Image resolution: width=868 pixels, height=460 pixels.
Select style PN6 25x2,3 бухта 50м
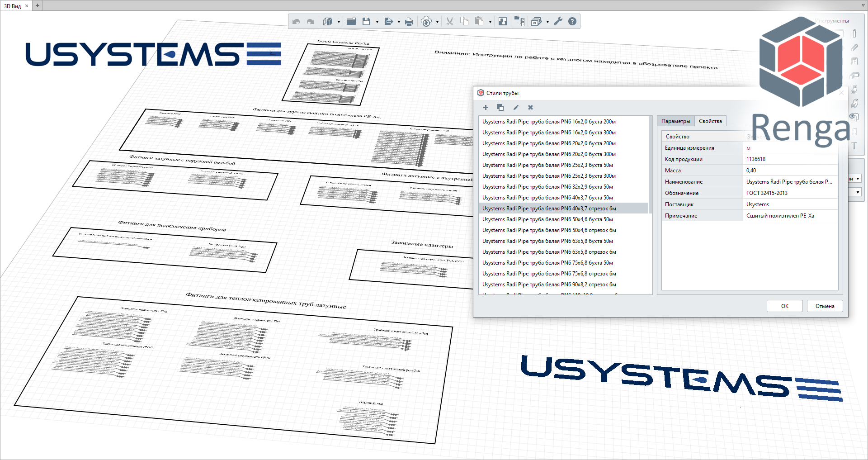click(563, 165)
